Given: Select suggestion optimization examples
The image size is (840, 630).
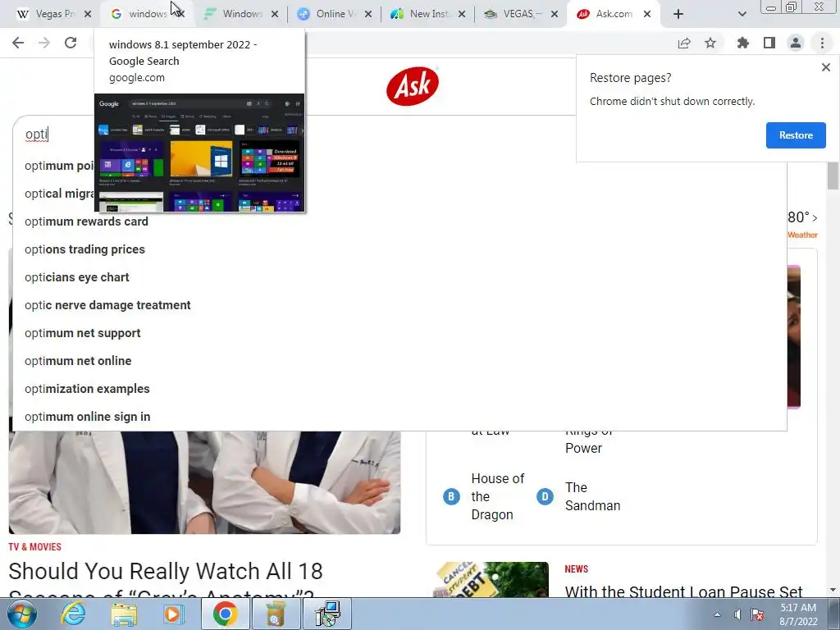Looking at the screenshot, I should click(87, 388).
